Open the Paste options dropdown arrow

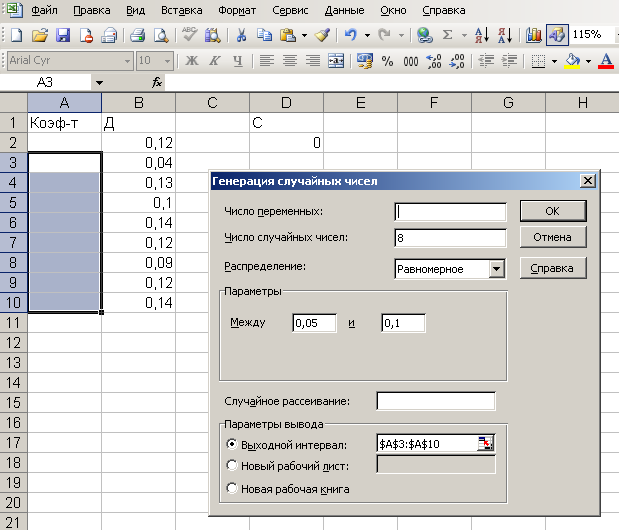click(304, 35)
